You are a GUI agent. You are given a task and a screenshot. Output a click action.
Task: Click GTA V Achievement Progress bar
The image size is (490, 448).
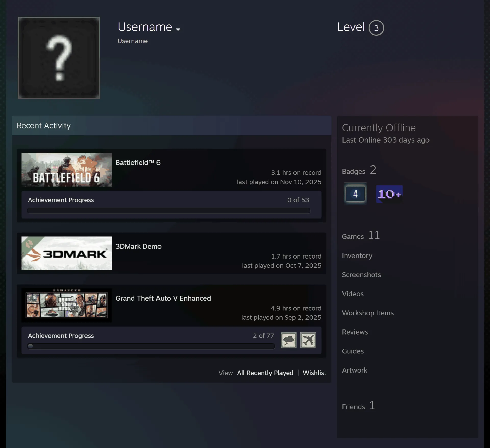coord(151,346)
